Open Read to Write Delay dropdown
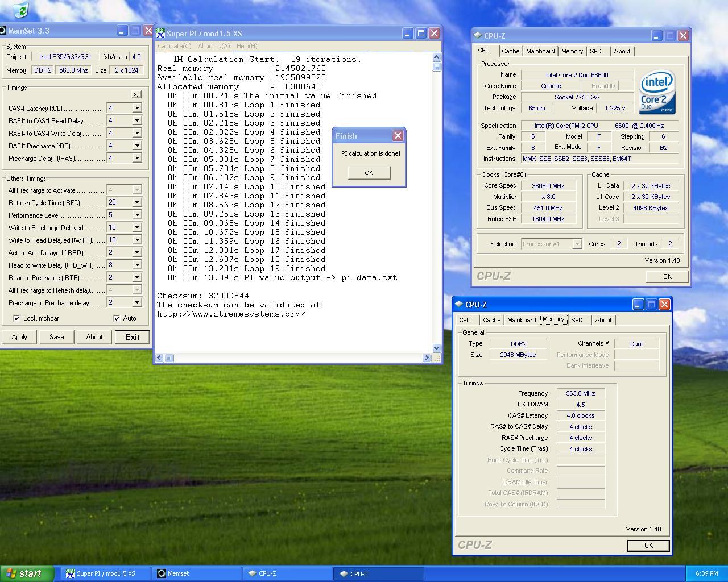The width and height of the screenshot is (728, 582). [137, 265]
